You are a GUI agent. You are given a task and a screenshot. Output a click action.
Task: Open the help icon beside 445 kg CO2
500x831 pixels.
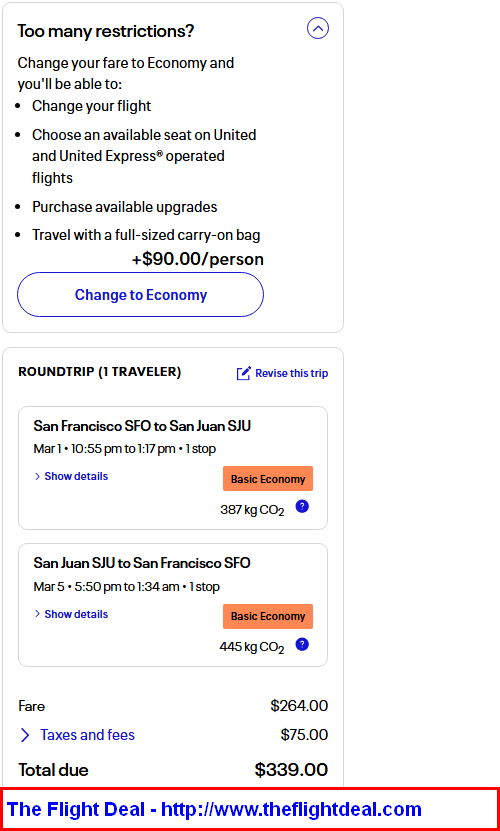click(302, 644)
